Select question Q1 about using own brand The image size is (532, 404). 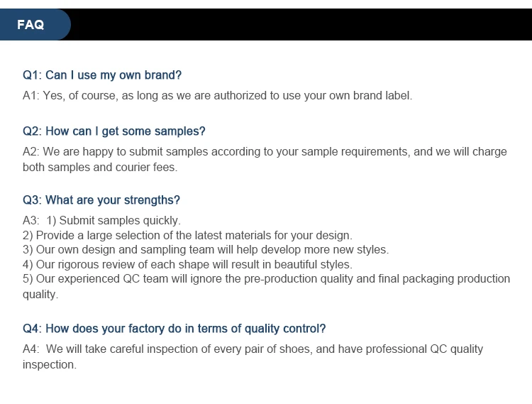coord(102,75)
